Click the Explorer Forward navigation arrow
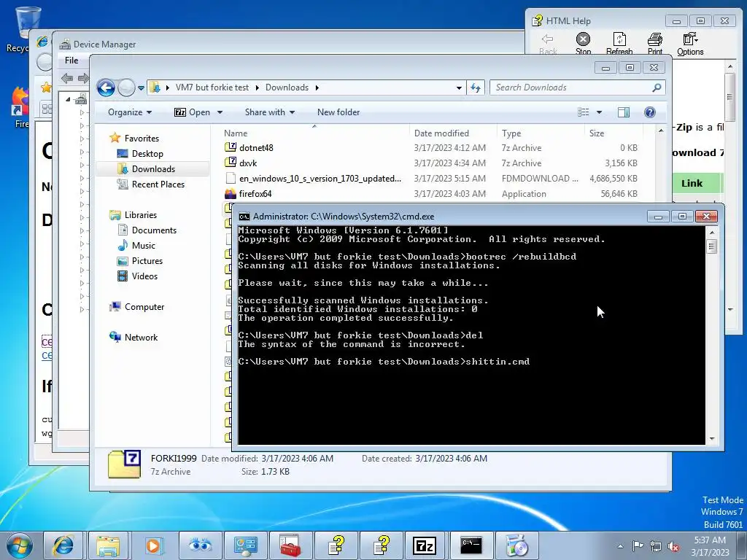This screenshot has width=747, height=560. [x=126, y=87]
